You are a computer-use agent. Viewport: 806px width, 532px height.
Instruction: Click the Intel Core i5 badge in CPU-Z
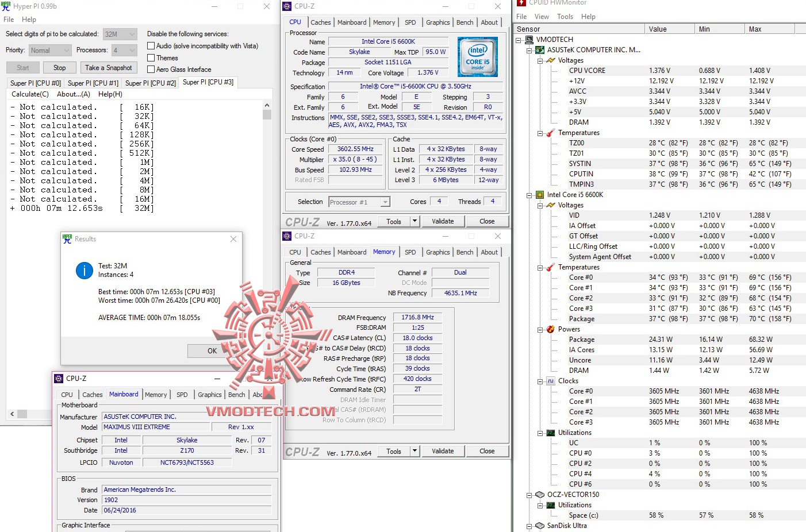[478, 56]
